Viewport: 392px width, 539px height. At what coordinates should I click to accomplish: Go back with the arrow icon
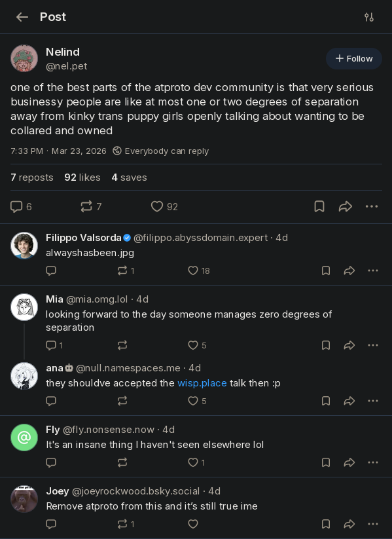(x=22, y=17)
